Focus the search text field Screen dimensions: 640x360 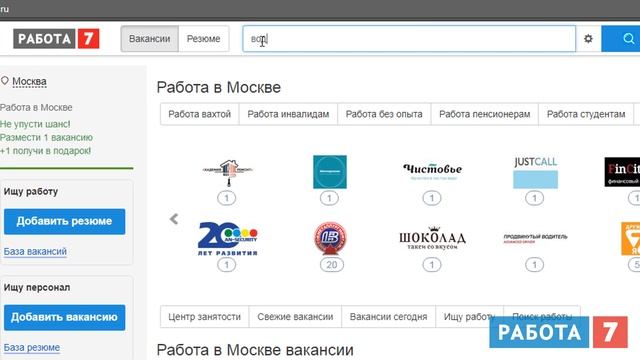click(409, 39)
